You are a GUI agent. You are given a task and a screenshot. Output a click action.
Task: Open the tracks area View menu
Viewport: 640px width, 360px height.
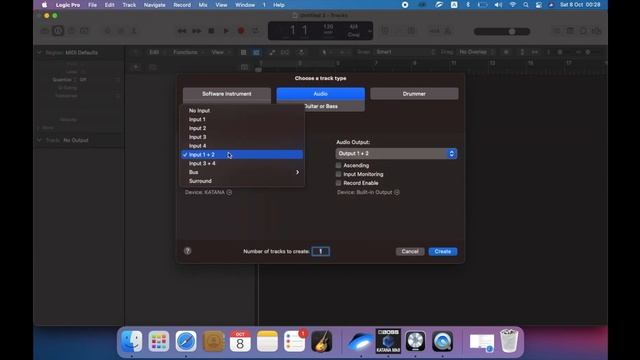(x=218, y=52)
